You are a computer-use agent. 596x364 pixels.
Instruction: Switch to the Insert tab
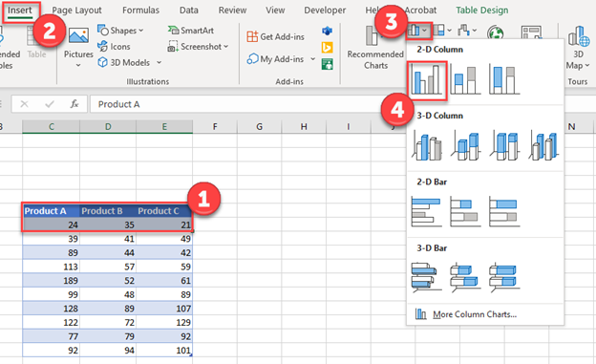(x=20, y=11)
